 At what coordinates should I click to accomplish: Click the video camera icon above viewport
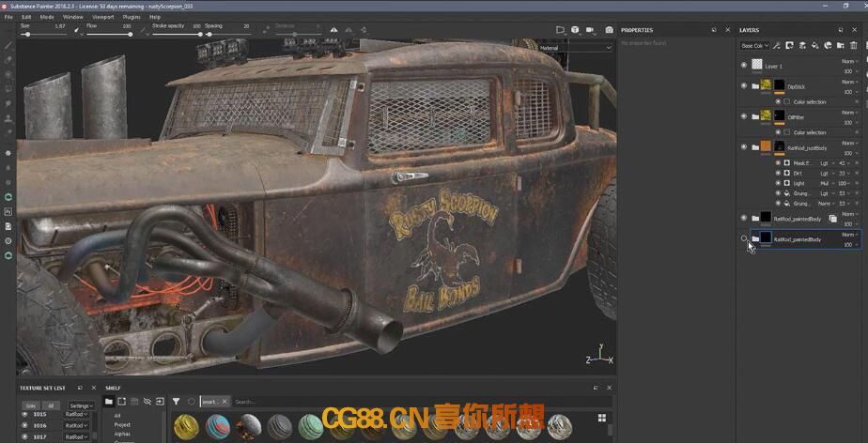590,30
